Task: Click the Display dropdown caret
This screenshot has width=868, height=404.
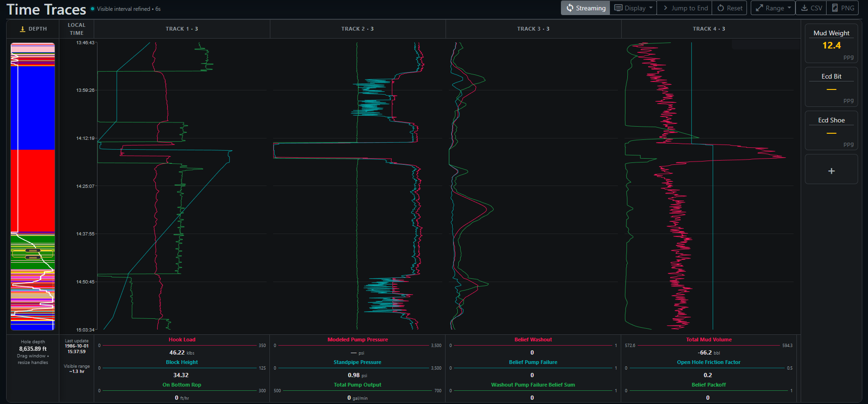Action: tap(651, 8)
